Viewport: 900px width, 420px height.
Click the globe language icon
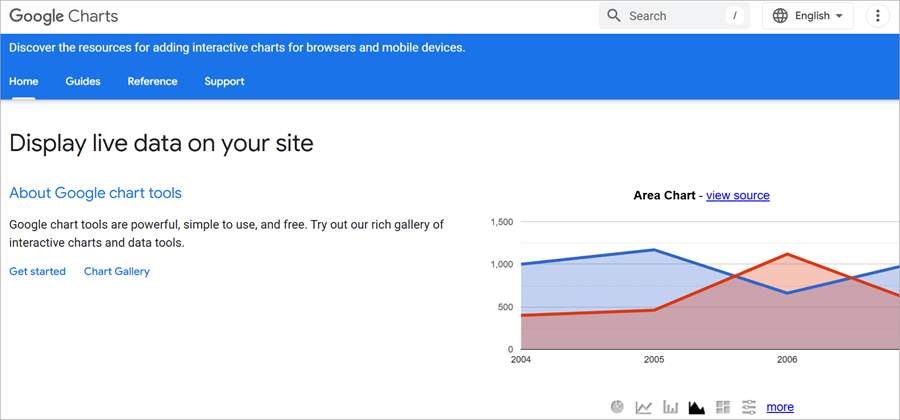coord(780,16)
